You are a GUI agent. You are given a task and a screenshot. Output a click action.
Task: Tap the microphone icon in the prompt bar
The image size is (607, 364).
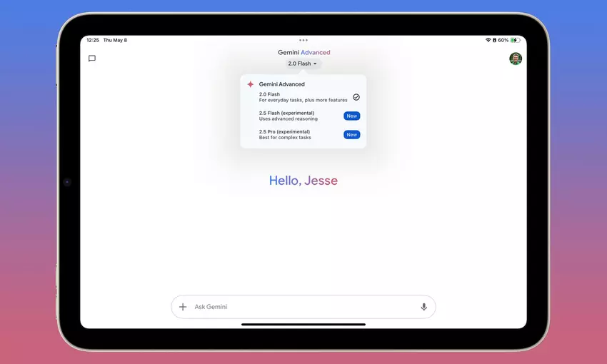424,307
